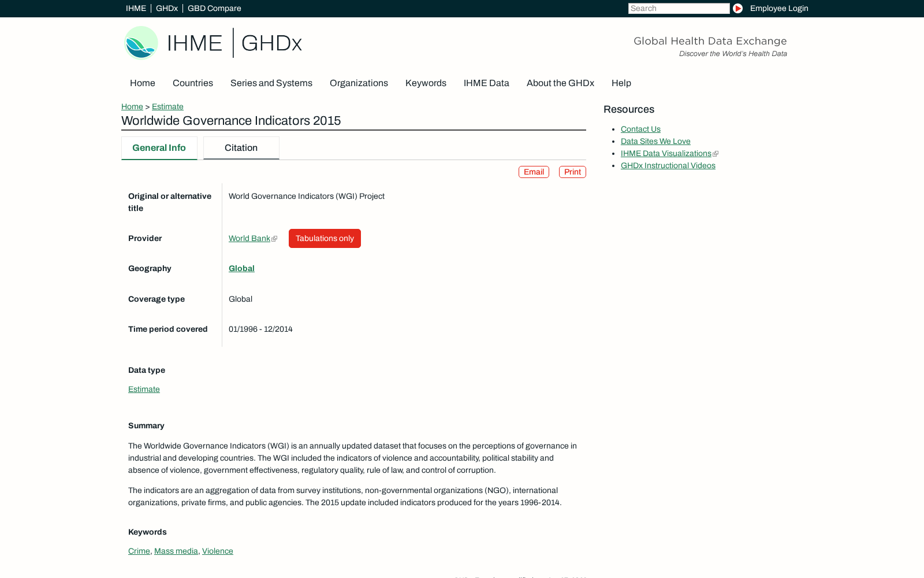Click the external link icon beside World Bank
924x578 pixels.
coord(274,239)
